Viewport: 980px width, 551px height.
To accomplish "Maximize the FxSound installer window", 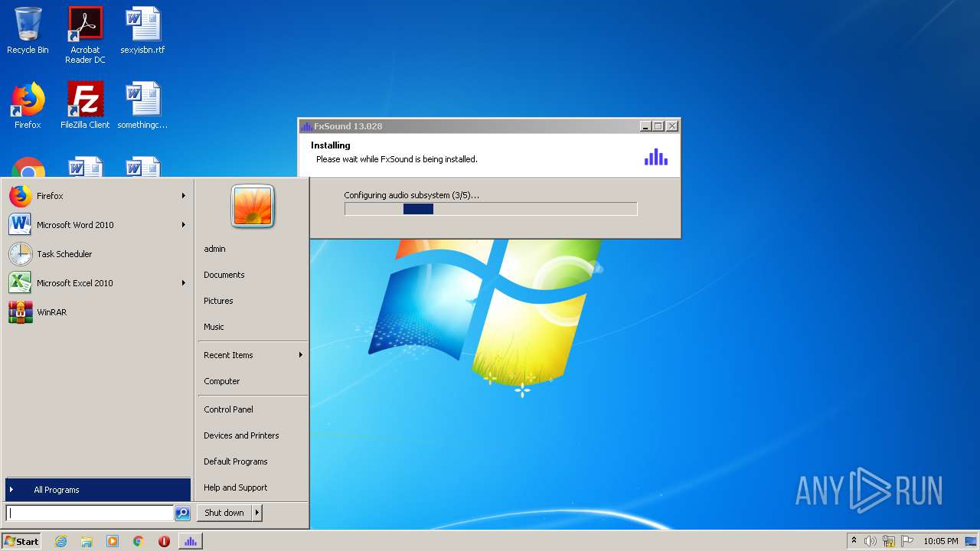I will (x=658, y=126).
